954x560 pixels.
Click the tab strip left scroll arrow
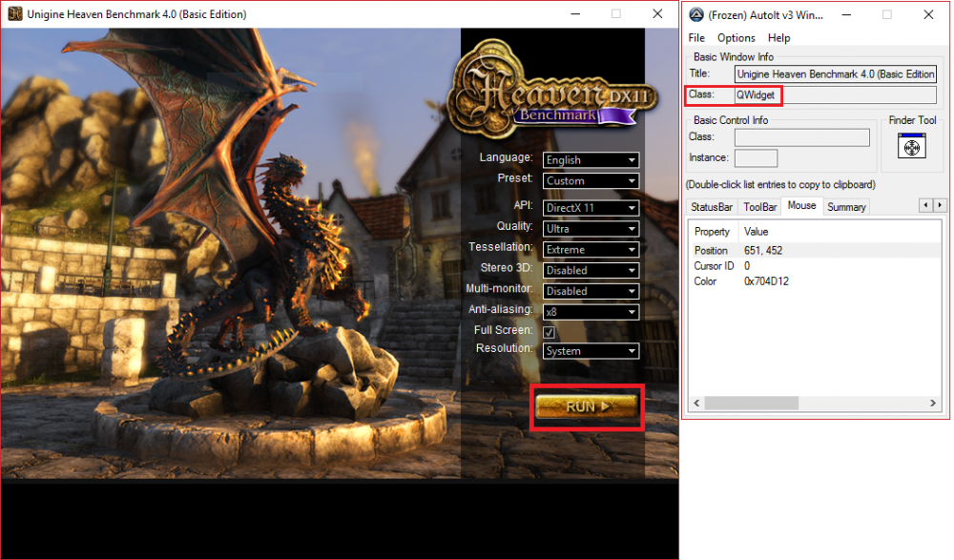[x=925, y=205]
